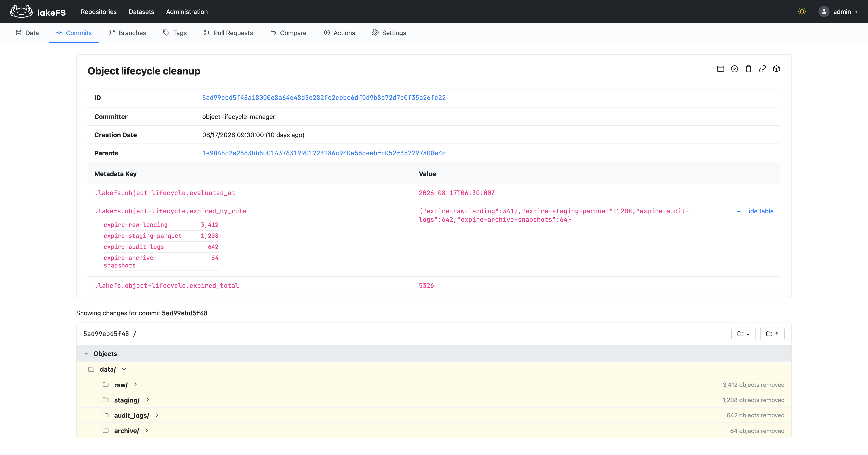Click the committer value object-lifecycle-manager

(x=239, y=117)
